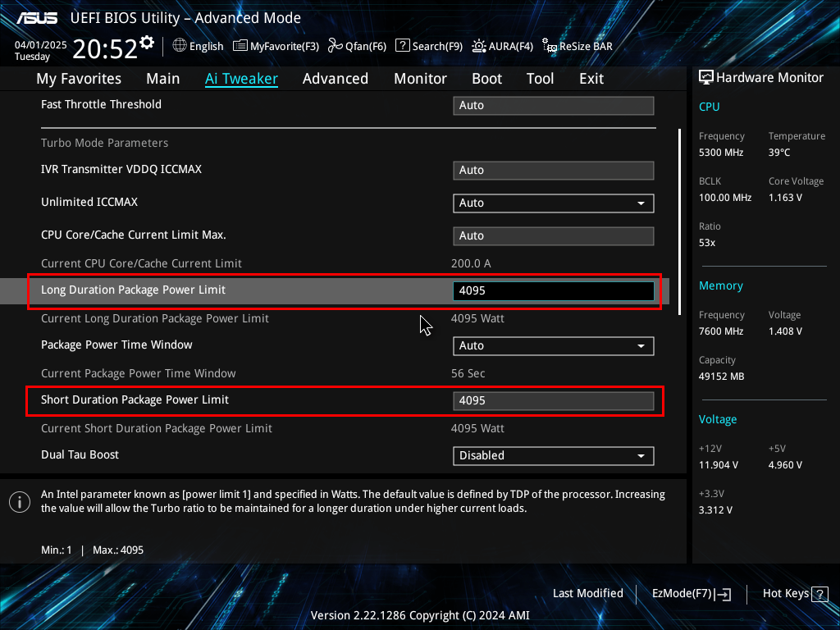The width and height of the screenshot is (840, 630).
Task: Click the 1.163 V core voltage value
Action: tap(785, 198)
